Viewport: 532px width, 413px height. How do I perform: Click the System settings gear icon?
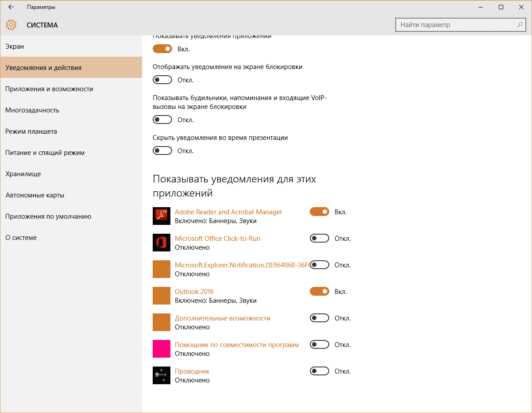pos(11,25)
